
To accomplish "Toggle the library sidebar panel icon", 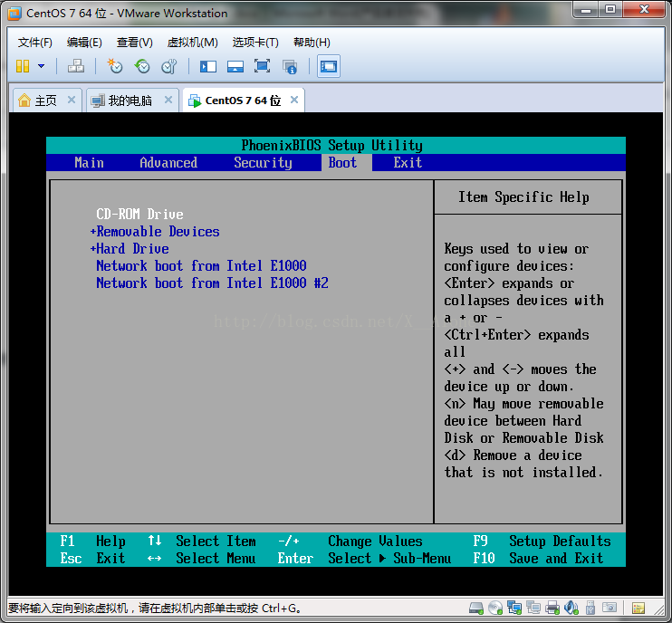I will point(208,66).
